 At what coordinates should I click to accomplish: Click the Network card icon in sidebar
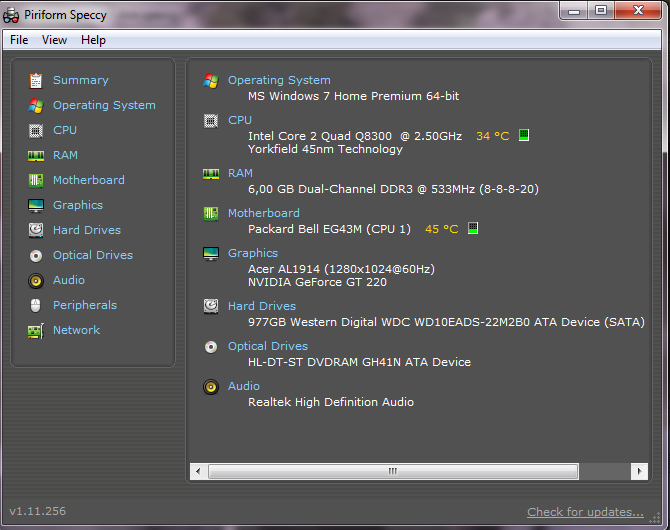[36, 331]
